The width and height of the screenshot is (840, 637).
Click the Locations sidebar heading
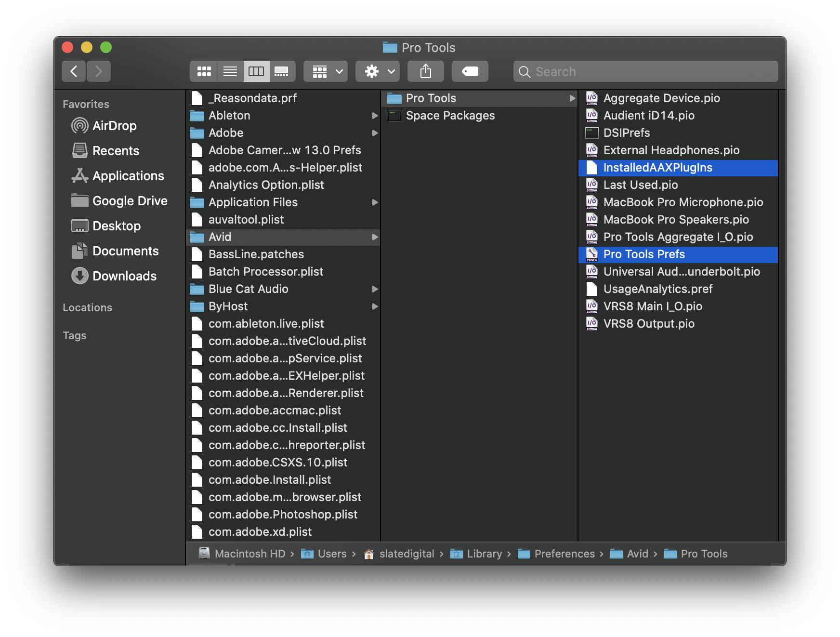coord(87,308)
